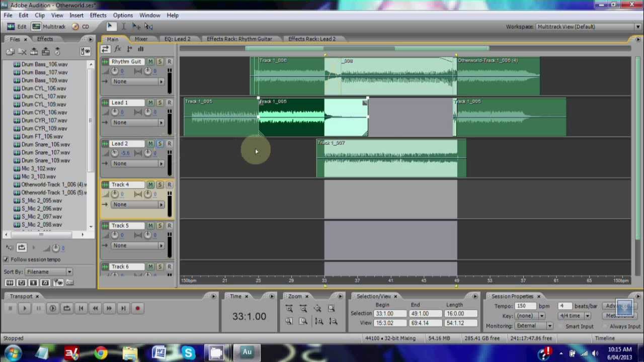Click Zoom Out Full Both Axes icon

pyautogui.click(x=317, y=309)
